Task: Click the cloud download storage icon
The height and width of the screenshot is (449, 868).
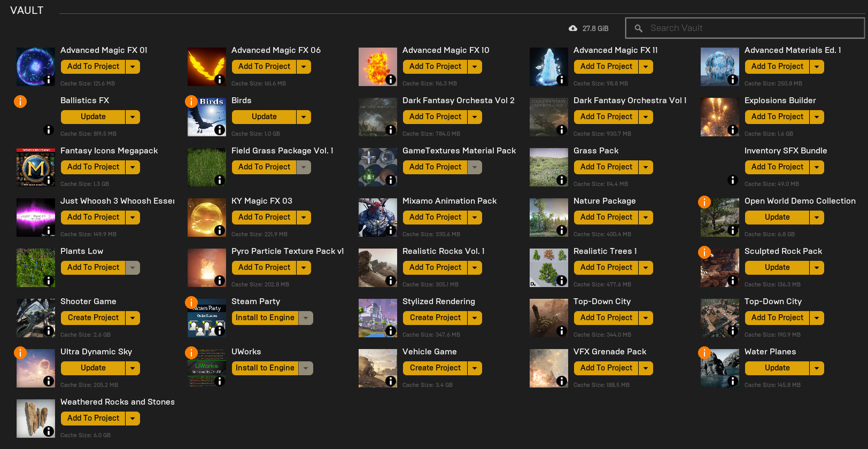Action: pos(573,28)
